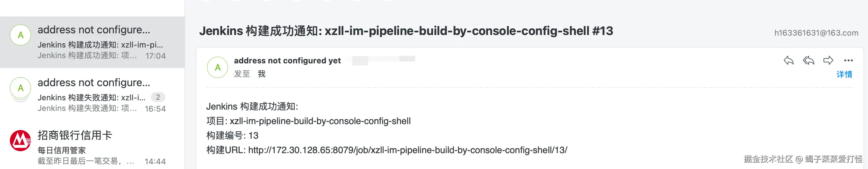Click the reply-all double arrow icon
868x169 pixels.
point(808,61)
